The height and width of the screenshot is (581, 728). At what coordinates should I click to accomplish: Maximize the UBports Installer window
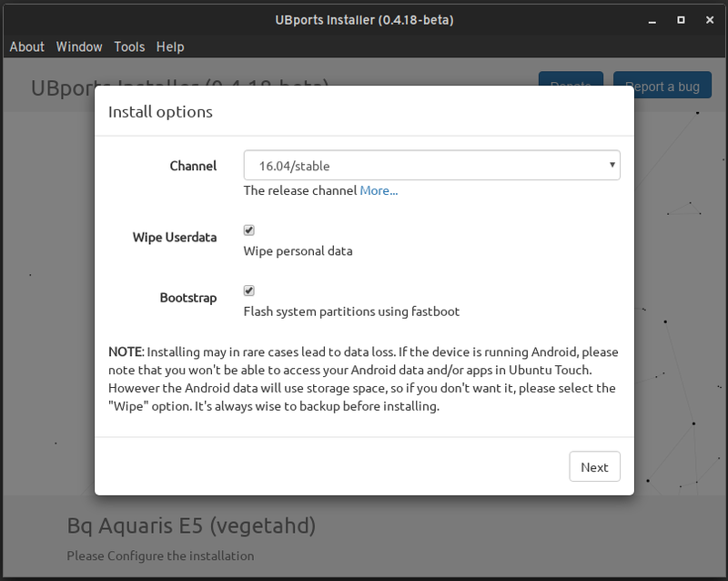[680, 19]
